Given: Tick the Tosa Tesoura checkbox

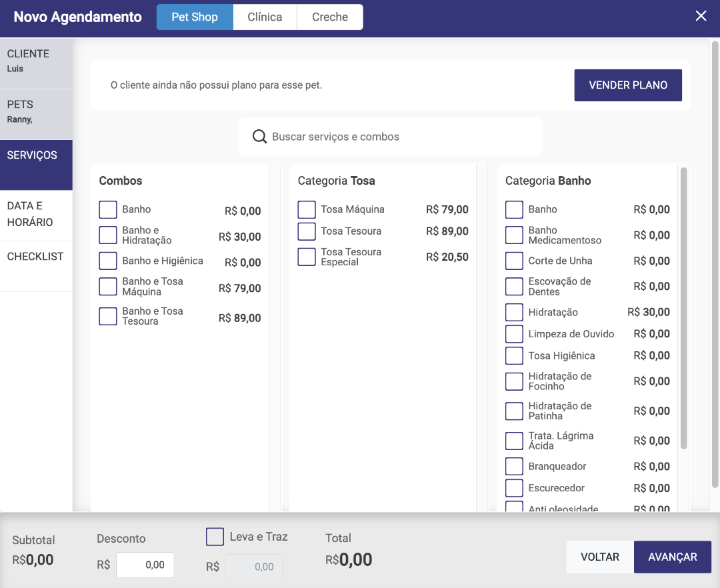Looking at the screenshot, I should tap(307, 231).
